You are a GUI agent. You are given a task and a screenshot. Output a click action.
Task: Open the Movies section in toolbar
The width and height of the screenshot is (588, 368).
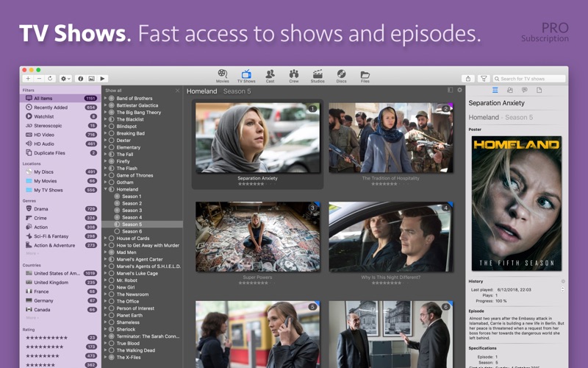[x=222, y=75]
